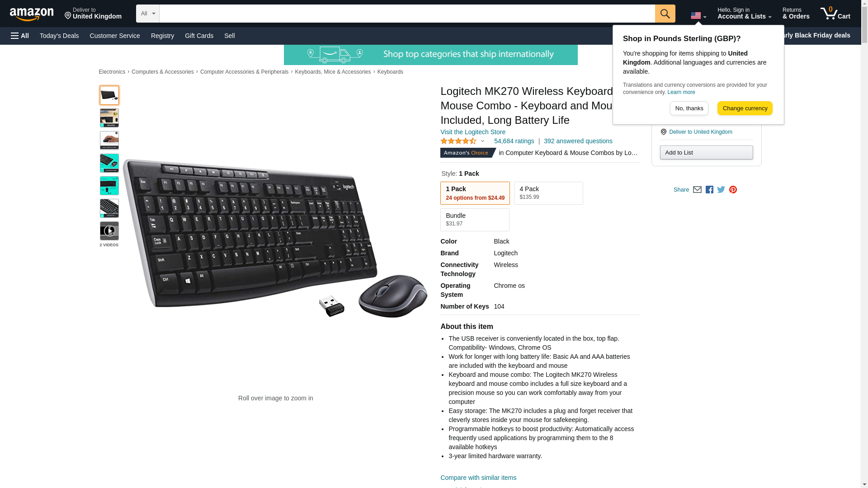Open Today's Deals nav item
Viewport: 868px width, 488px height.
click(59, 36)
